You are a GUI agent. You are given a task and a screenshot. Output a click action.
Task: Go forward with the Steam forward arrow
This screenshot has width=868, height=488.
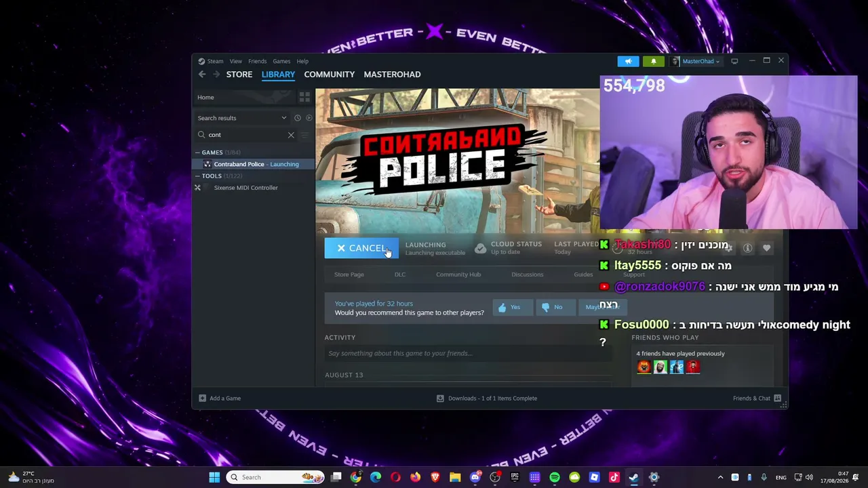click(216, 75)
